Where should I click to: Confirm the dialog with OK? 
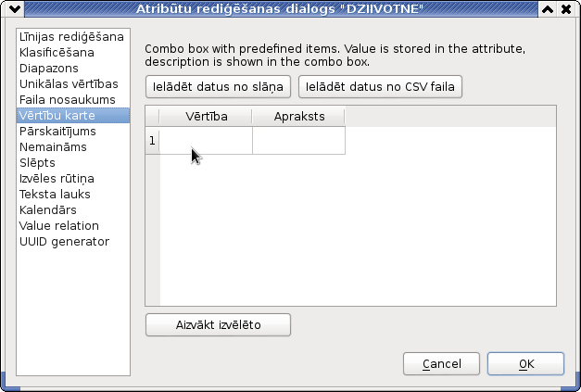click(525, 364)
